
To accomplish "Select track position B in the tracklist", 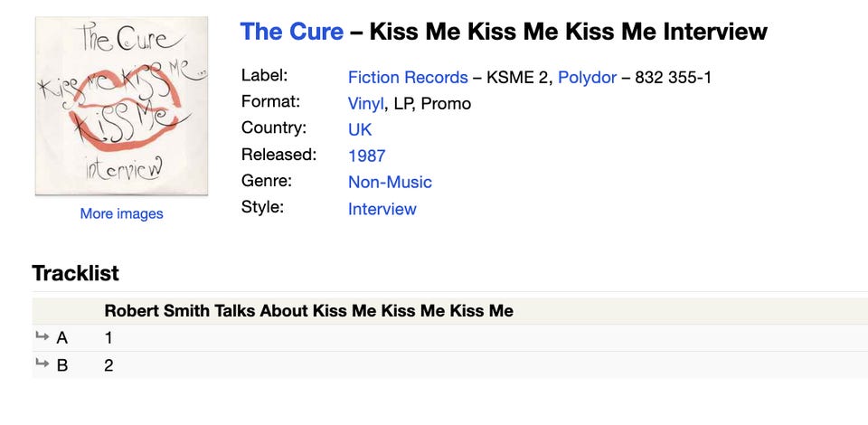I will click(62, 365).
